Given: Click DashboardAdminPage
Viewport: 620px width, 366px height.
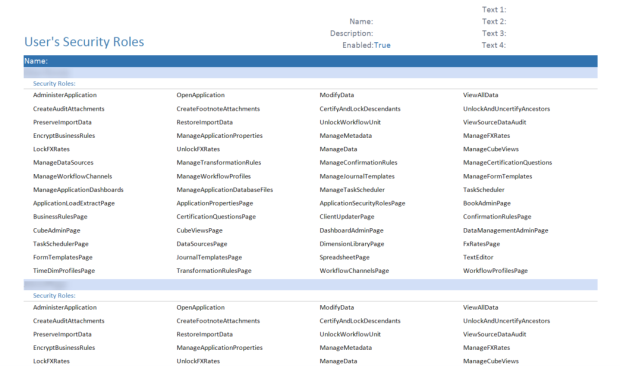Looking at the screenshot, I should [352, 230].
